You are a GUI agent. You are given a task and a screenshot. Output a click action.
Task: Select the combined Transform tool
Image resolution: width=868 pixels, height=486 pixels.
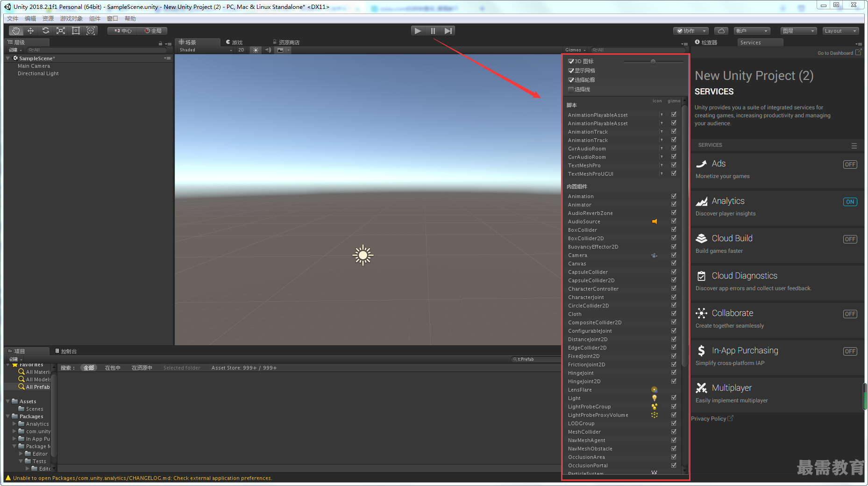coord(91,31)
